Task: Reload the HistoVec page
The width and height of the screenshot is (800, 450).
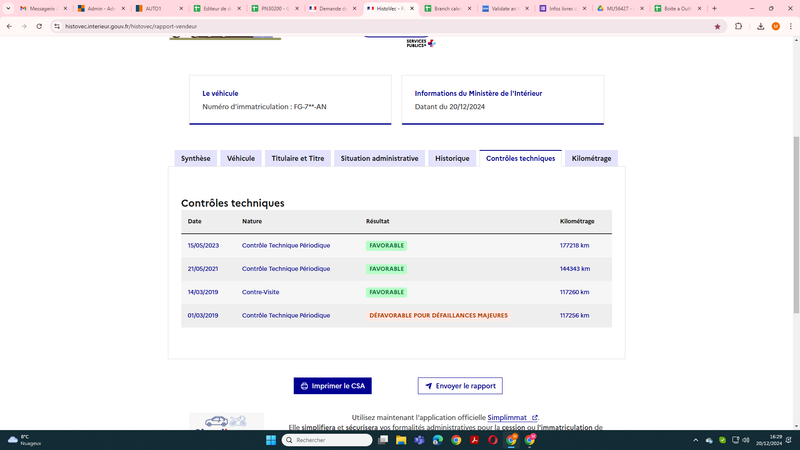Action: tap(39, 27)
